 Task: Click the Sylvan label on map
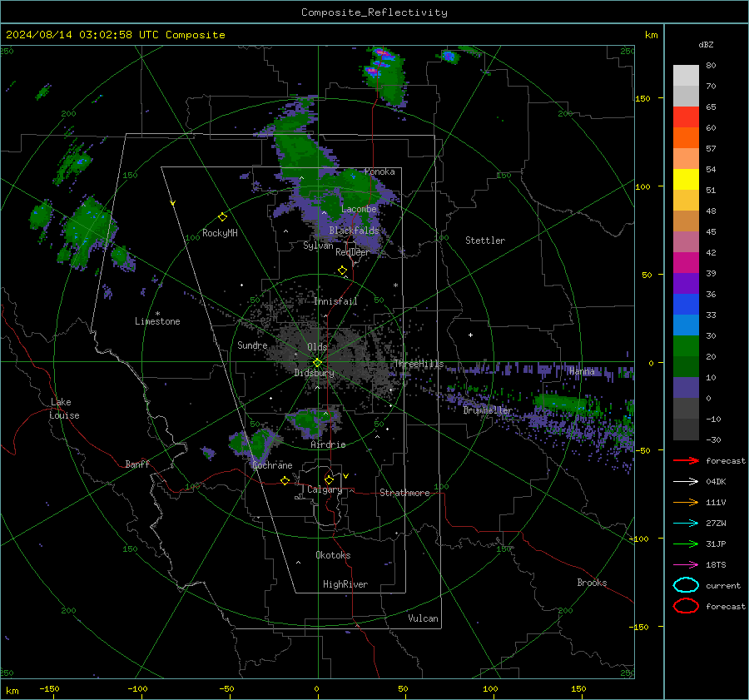pyautogui.click(x=318, y=246)
